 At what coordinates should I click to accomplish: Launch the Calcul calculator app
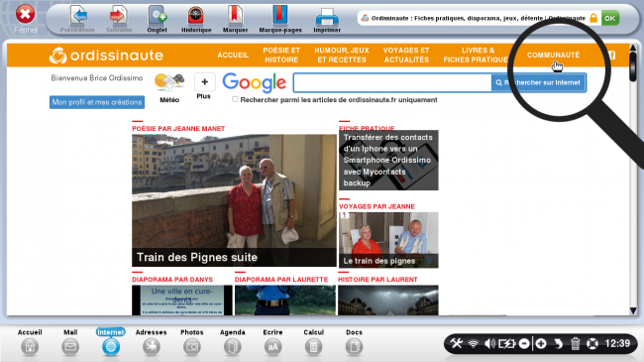313,342
